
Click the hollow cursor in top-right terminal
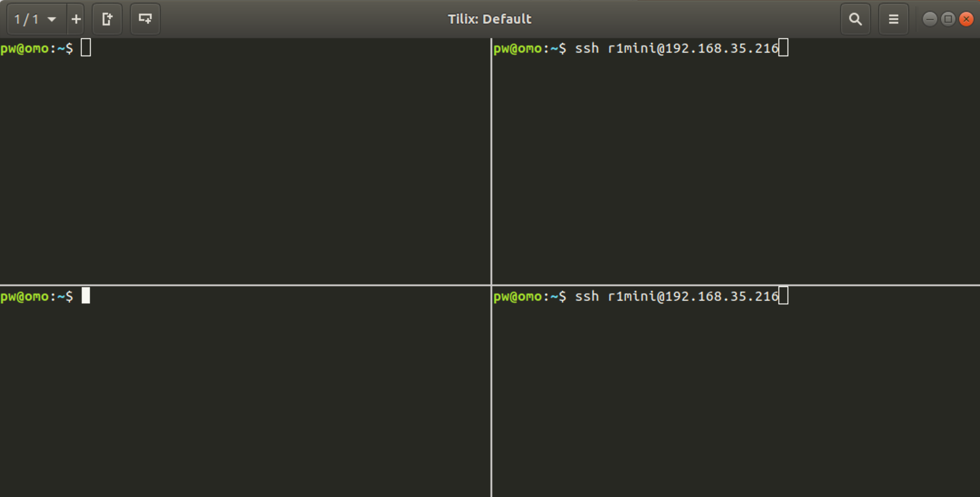(783, 48)
